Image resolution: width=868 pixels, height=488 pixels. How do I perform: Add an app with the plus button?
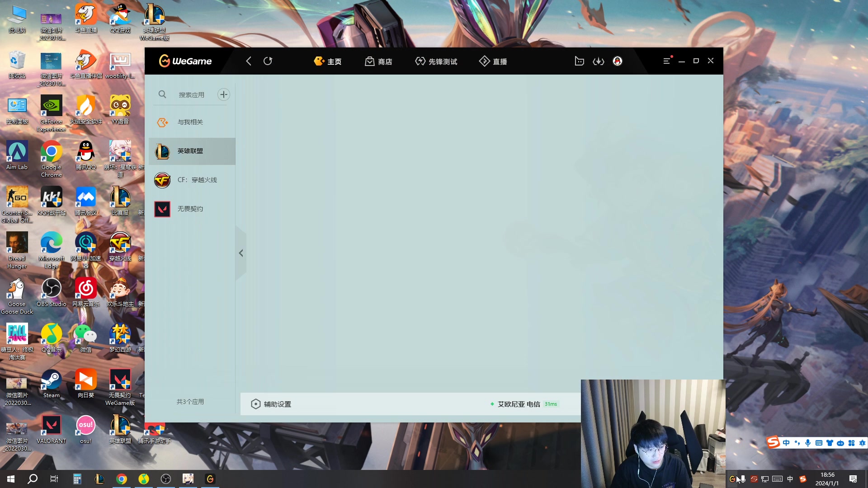(x=224, y=94)
